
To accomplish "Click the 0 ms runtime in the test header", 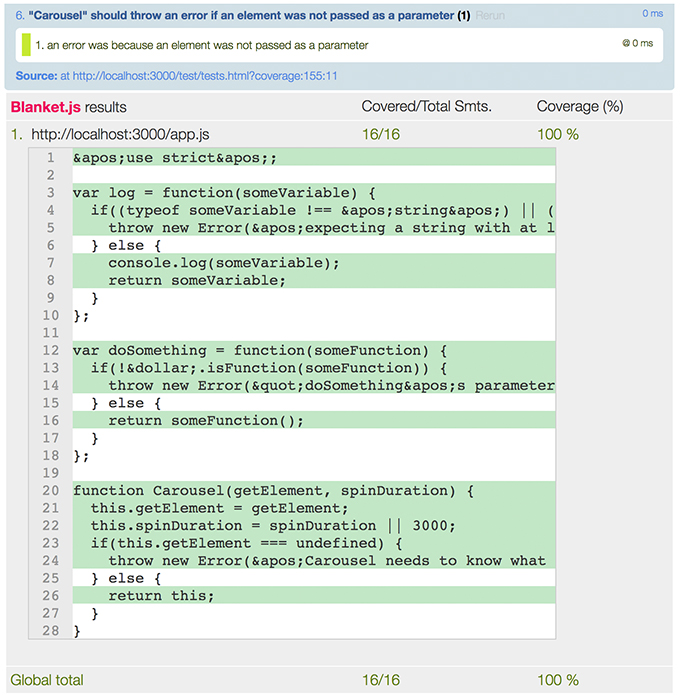I will coord(652,13).
